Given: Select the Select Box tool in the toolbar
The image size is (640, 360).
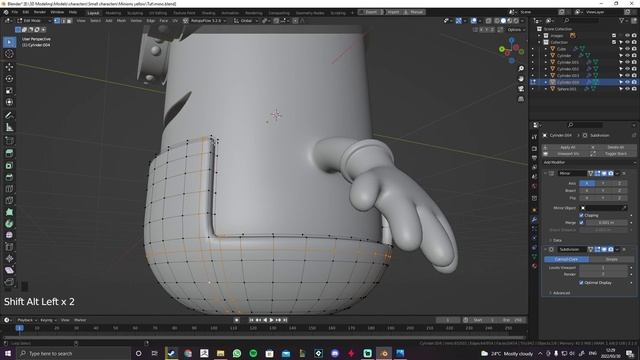Looking at the screenshot, I should (9, 42).
